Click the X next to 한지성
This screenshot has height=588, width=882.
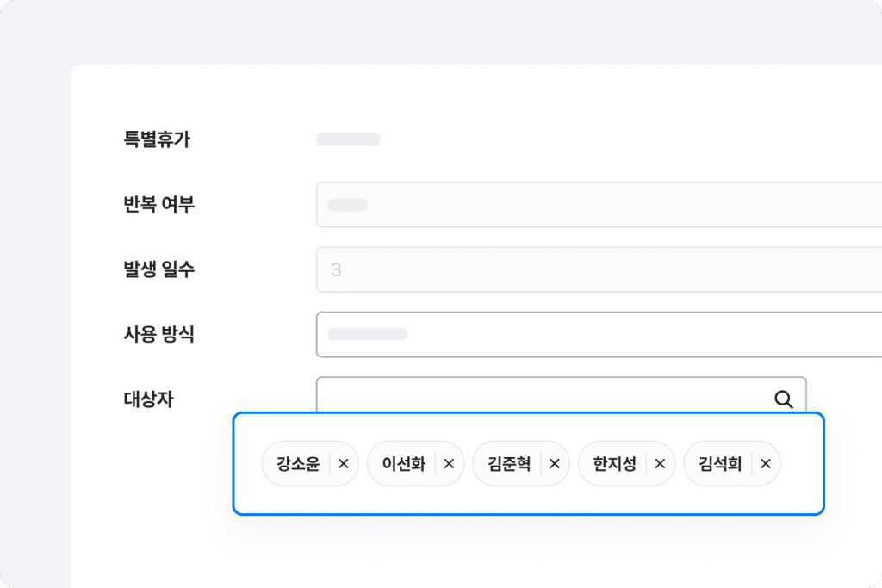pyautogui.click(x=660, y=464)
